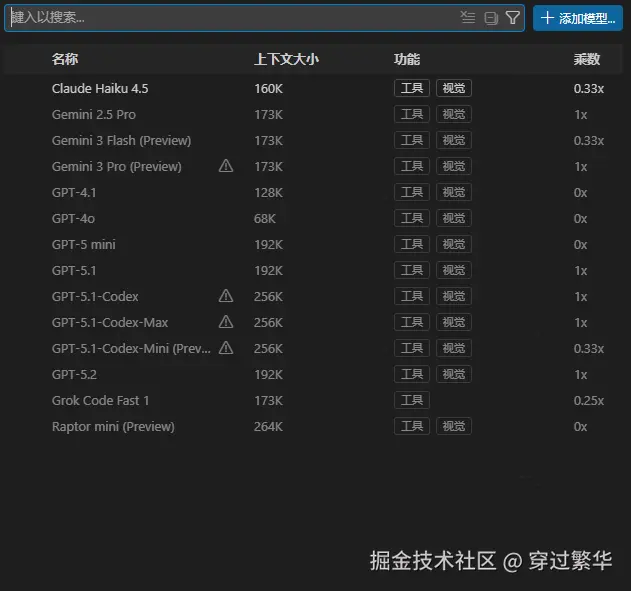Click the search models input field
This screenshot has height=591, width=631.
pos(264,18)
